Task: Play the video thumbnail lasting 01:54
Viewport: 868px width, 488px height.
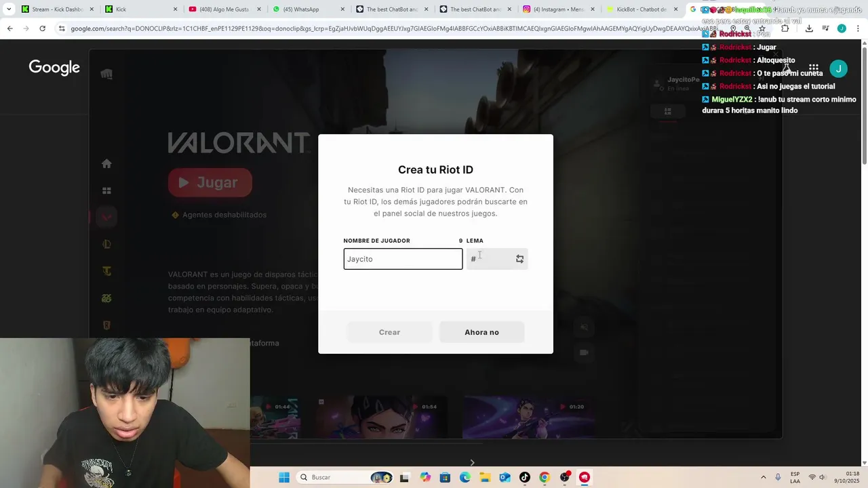Action: [x=384, y=418]
